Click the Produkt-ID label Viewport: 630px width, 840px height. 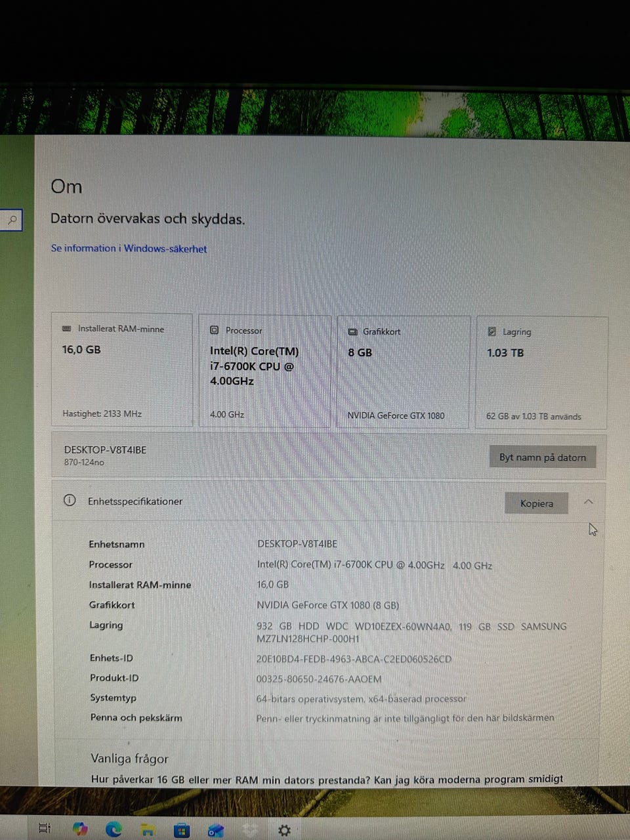[114, 678]
